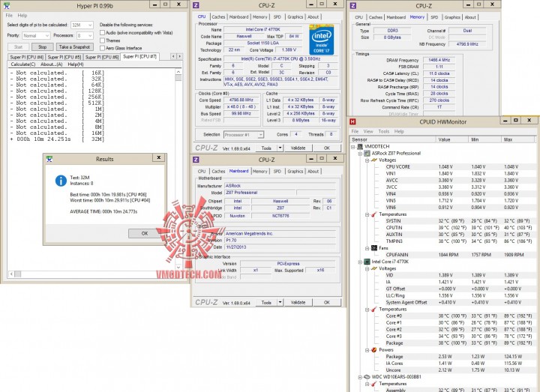Click the Hyper PI app icon in title bar
The image size is (540, 392).
point(6,5)
